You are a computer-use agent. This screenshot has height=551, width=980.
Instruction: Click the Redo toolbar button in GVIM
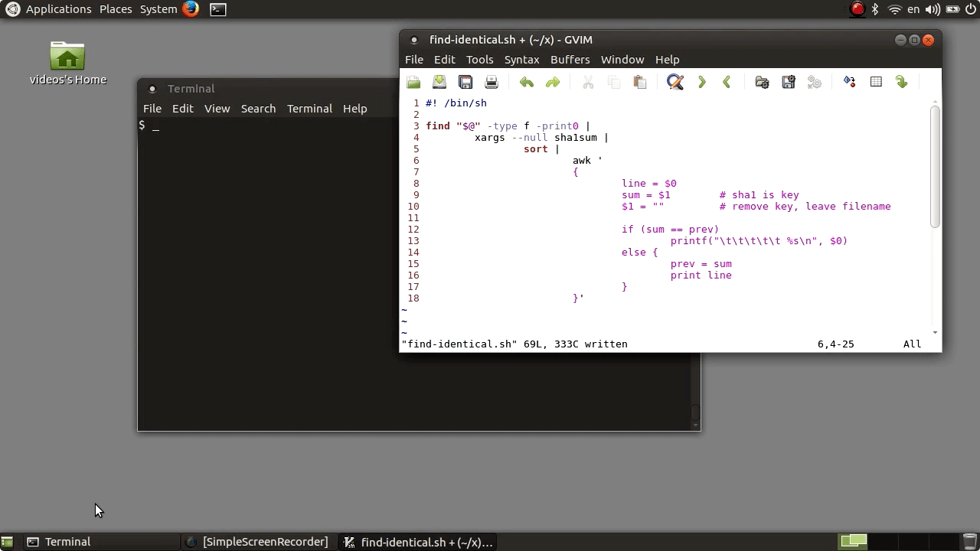coord(553,82)
